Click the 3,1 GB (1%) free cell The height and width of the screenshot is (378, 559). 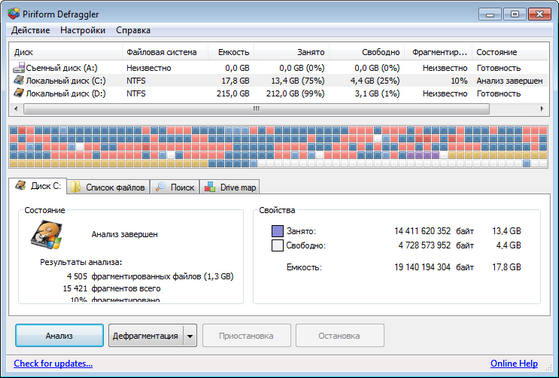pyautogui.click(x=377, y=93)
